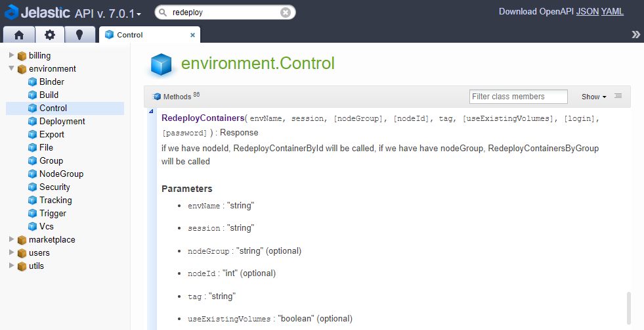Viewport: 644px width, 330px height.
Task: Open the NodeGroup class
Action: click(61, 174)
